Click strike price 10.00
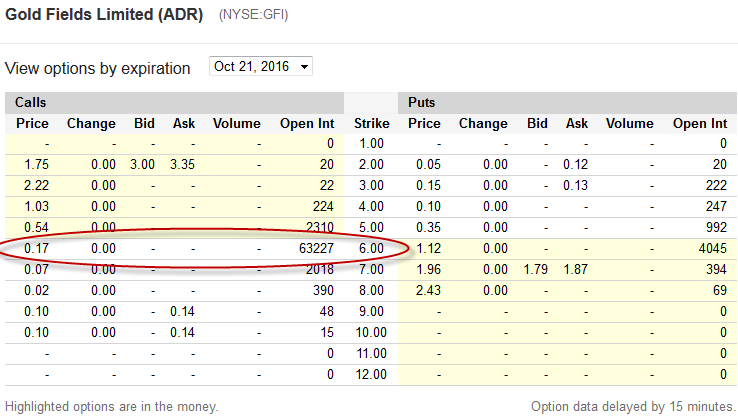The height and width of the screenshot is (419, 738). [x=371, y=332]
